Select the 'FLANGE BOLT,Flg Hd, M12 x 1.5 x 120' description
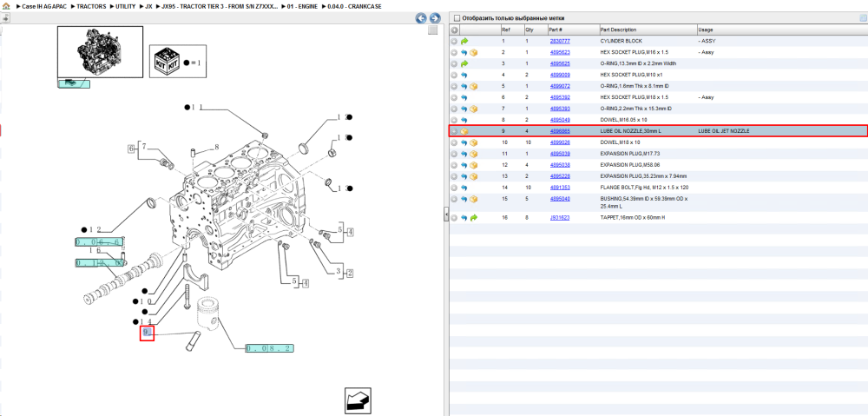Viewport: 868px width, 416px height. [644, 188]
